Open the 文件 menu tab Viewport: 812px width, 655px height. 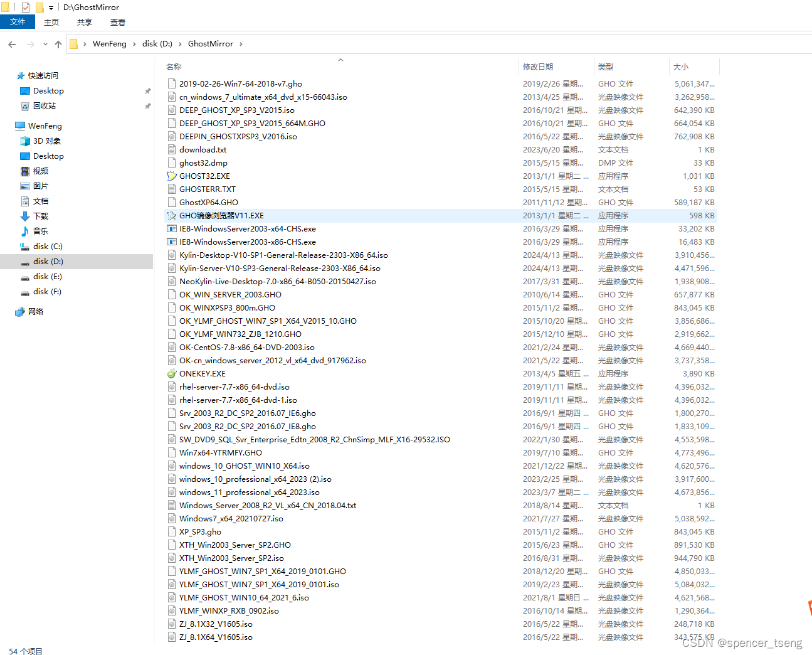pos(18,22)
